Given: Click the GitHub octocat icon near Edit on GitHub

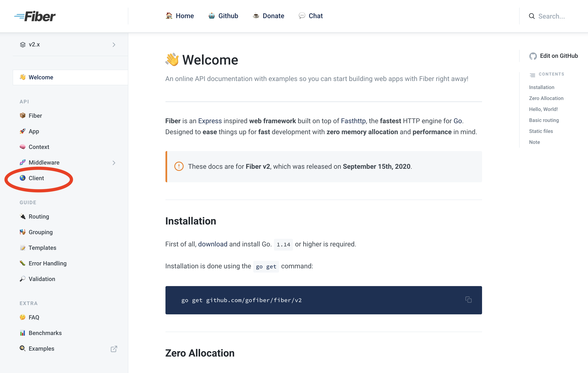Looking at the screenshot, I should point(533,56).
